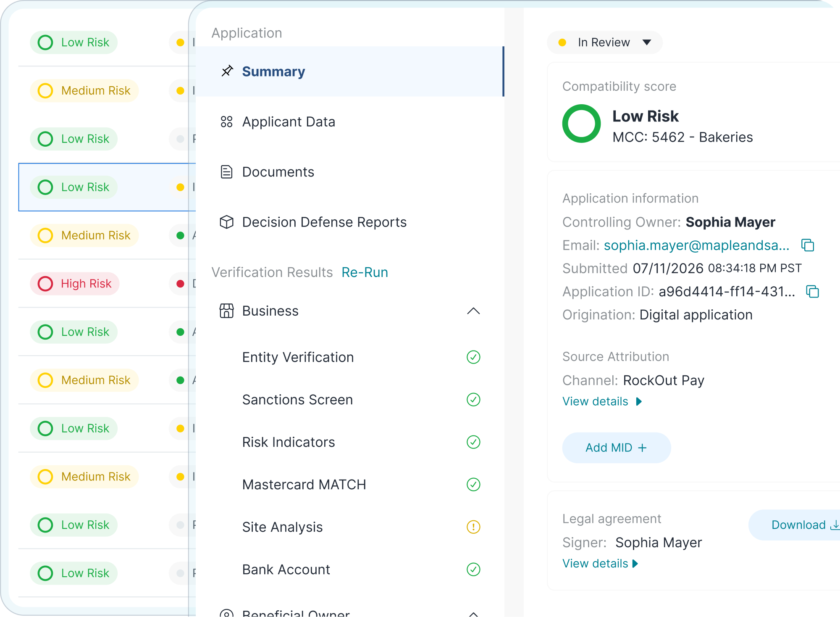Image resolution: width=840 pixels, height=617 pixels.
Task: Click the Add MID button
Action: [616, 448]
